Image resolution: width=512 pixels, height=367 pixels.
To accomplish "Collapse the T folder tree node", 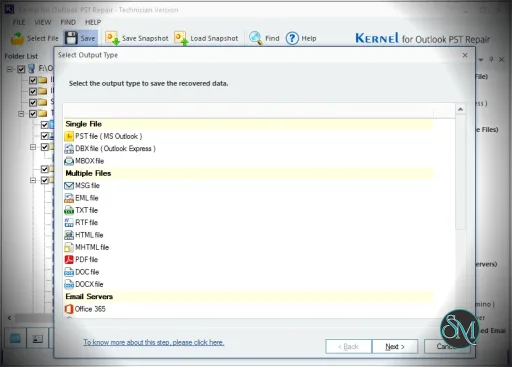I will click(x=21, y=114).
